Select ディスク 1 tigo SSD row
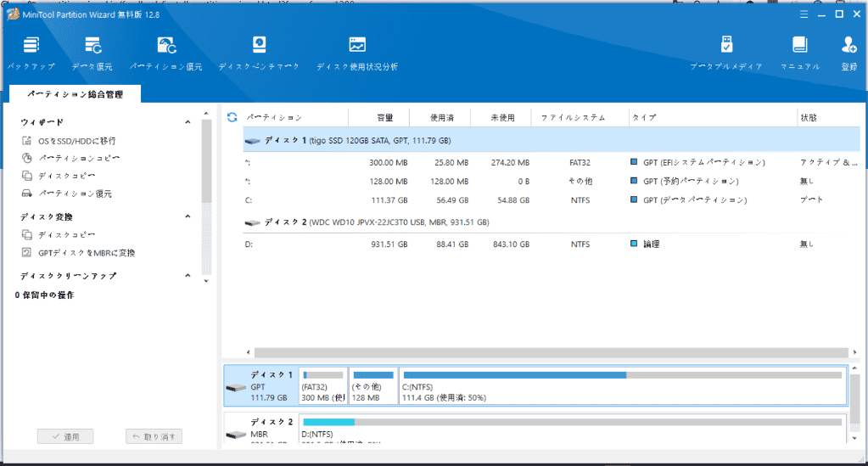 [552, 141]
